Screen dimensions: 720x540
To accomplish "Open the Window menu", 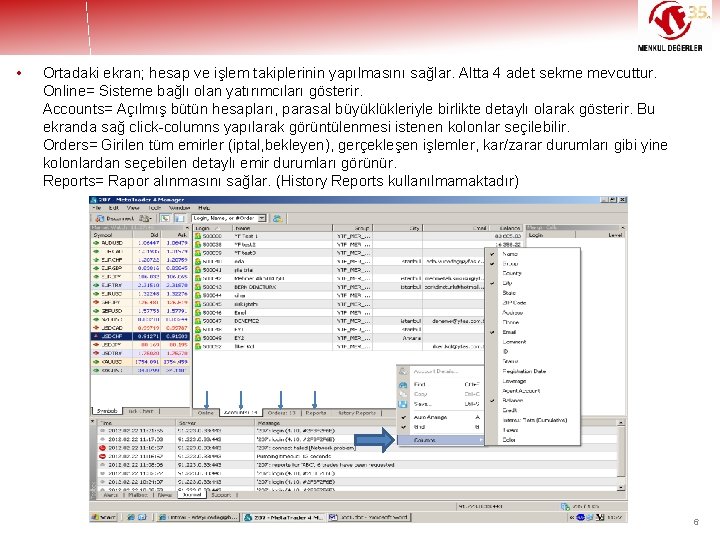I will pos(179,208).
